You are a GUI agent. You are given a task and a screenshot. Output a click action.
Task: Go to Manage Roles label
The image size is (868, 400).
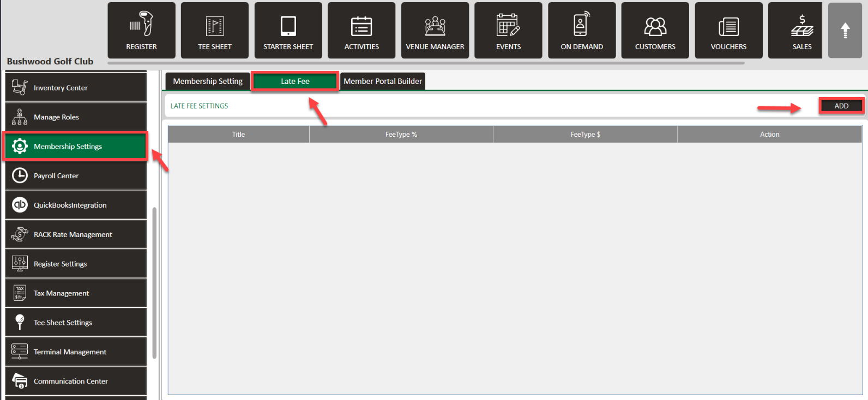point(56,117)
